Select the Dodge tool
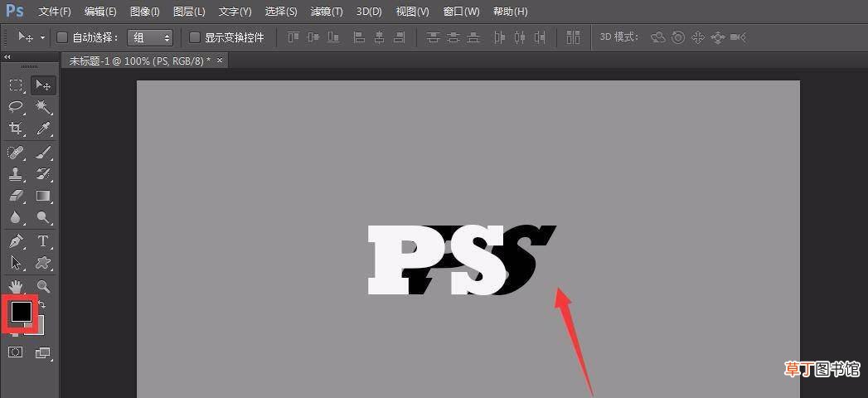This screenshot has width=868, height=398. (43, 217)
